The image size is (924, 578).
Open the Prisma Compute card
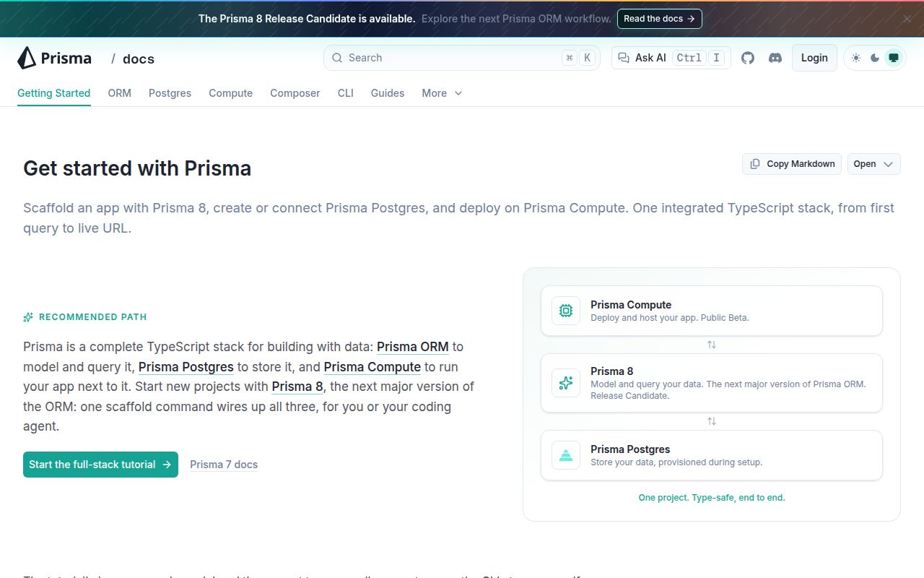(712, 311)
